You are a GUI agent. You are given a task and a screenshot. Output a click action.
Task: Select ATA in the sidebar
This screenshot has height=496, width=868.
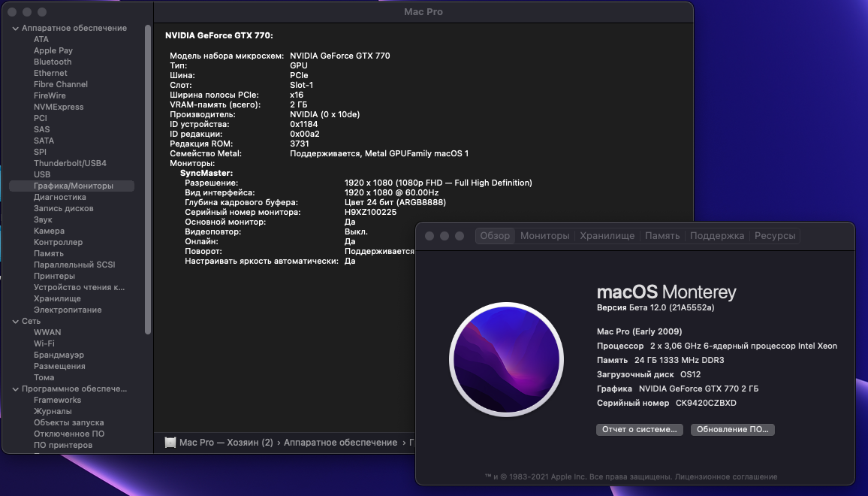41,39
